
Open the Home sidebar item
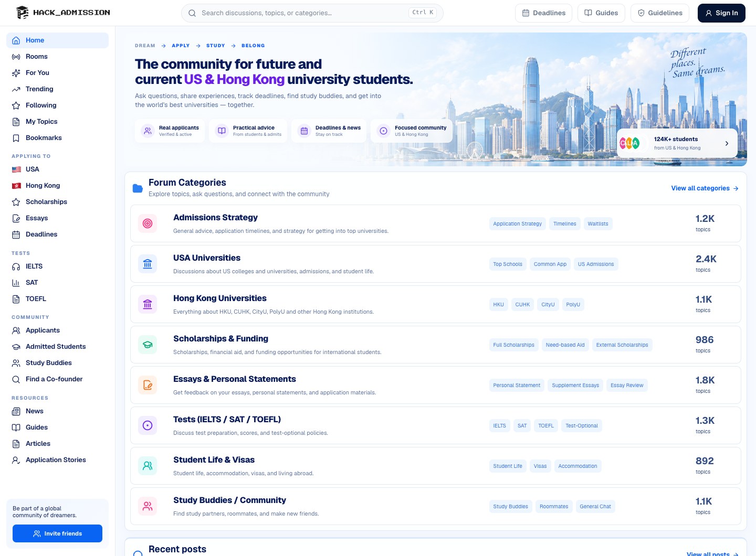pos(57,40)
